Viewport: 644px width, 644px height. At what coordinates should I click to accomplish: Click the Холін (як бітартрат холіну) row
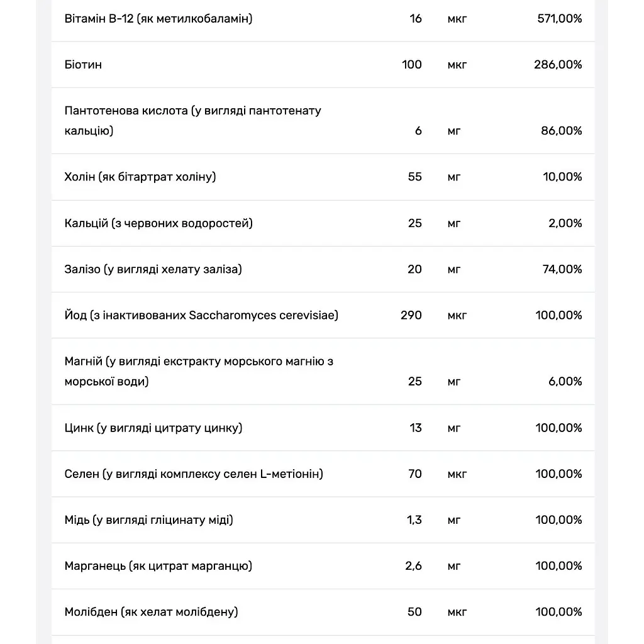pyautogui.click(x=323, y=177)
